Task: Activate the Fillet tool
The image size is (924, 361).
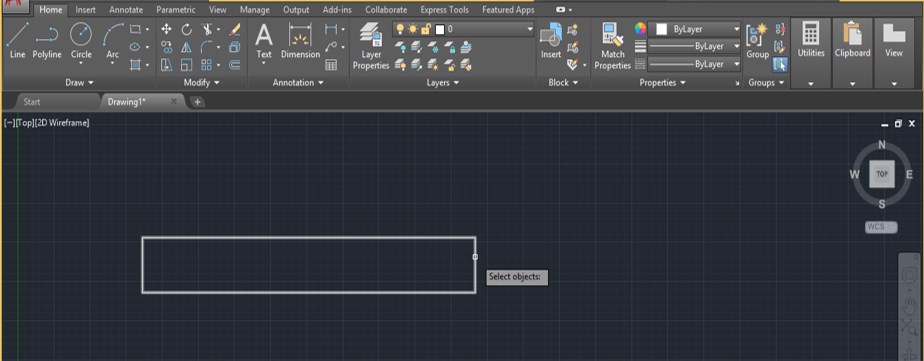Action: pos(207,47)
